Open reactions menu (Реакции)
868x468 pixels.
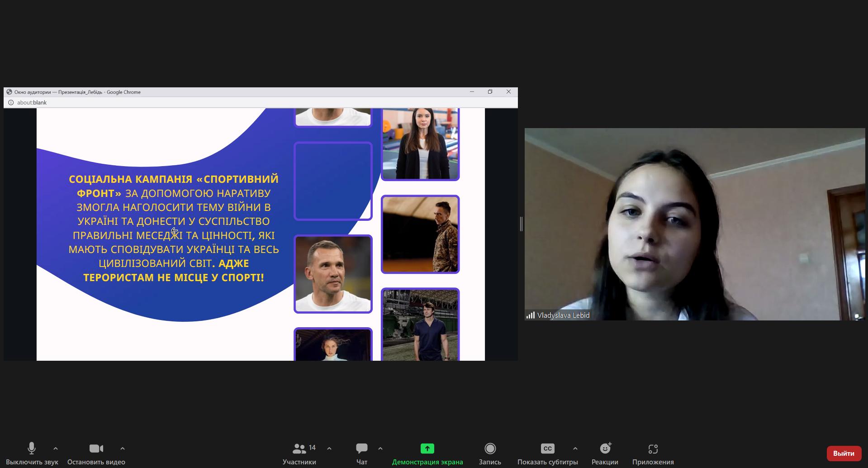[605, 454]
